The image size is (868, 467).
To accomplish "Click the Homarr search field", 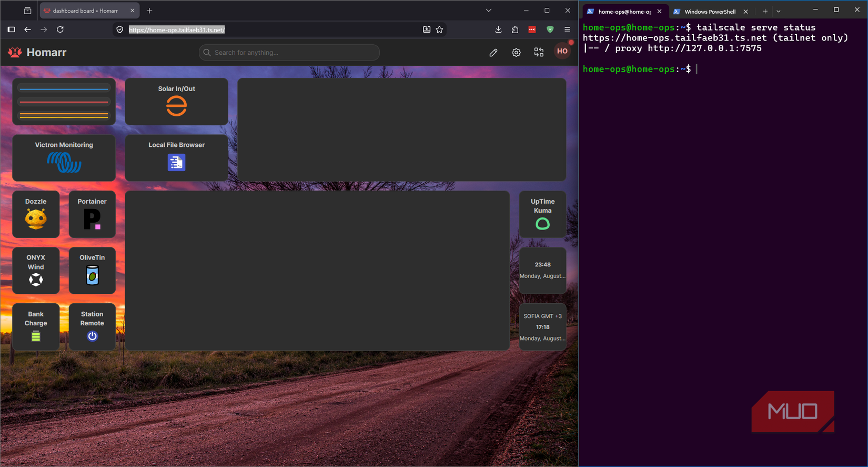I will 289,52.
